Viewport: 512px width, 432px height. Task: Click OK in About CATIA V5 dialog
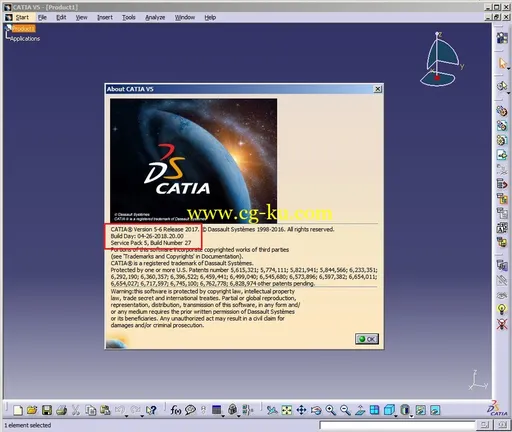[x=367, y=339]
